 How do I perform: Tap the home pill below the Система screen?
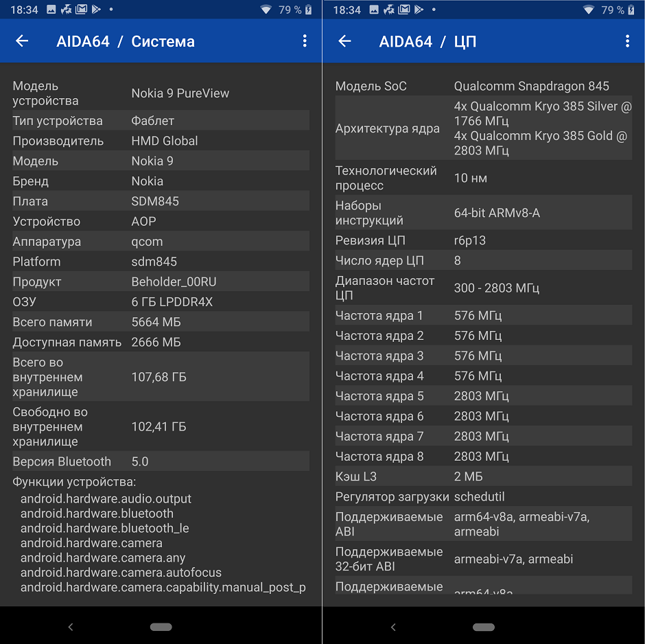[161, 627]
